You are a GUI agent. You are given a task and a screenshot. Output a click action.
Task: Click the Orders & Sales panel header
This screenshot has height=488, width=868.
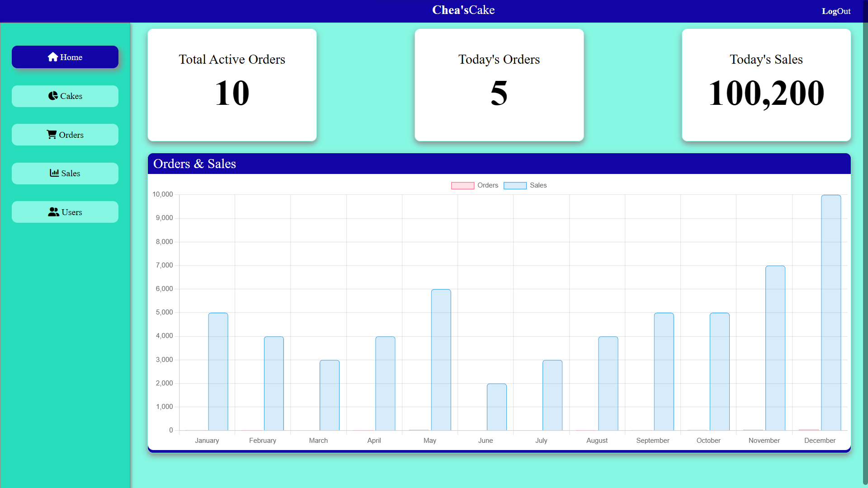[499, 164]
